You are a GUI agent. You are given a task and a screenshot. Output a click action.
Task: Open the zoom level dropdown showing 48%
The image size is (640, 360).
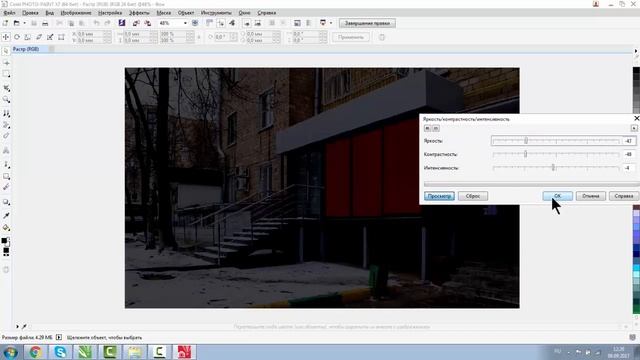click(x=185, y=23)
